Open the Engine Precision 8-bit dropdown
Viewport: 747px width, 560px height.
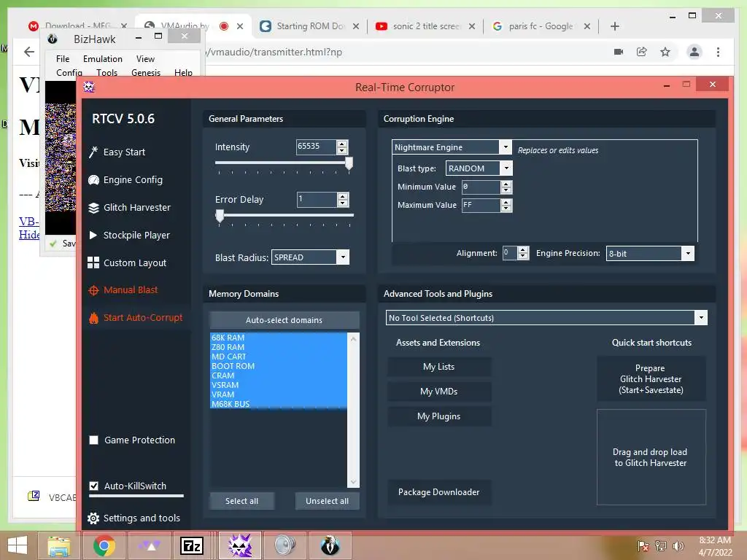coord(687,253)
